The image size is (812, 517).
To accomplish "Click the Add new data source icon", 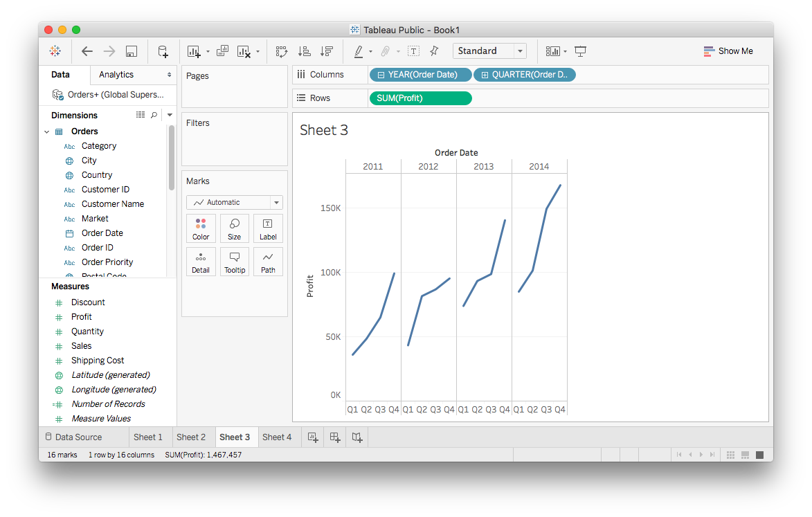I will tap(163, 51).
